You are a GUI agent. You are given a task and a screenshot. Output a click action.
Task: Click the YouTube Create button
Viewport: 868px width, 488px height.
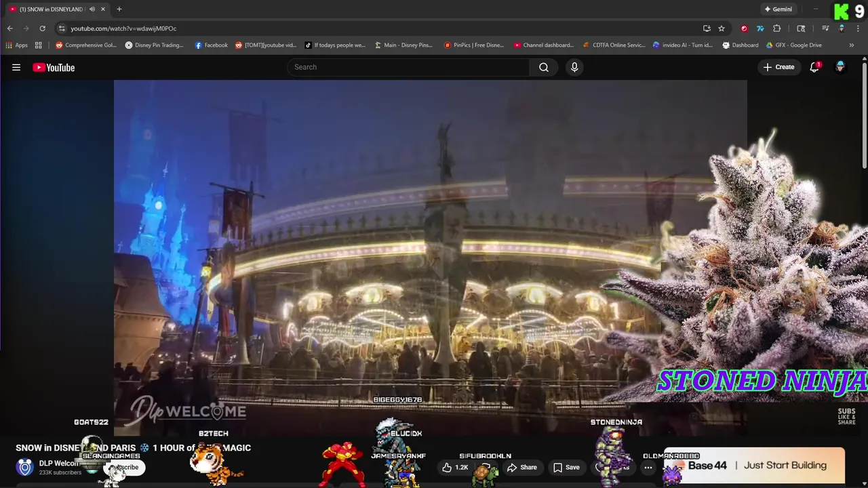click(778, 67)
